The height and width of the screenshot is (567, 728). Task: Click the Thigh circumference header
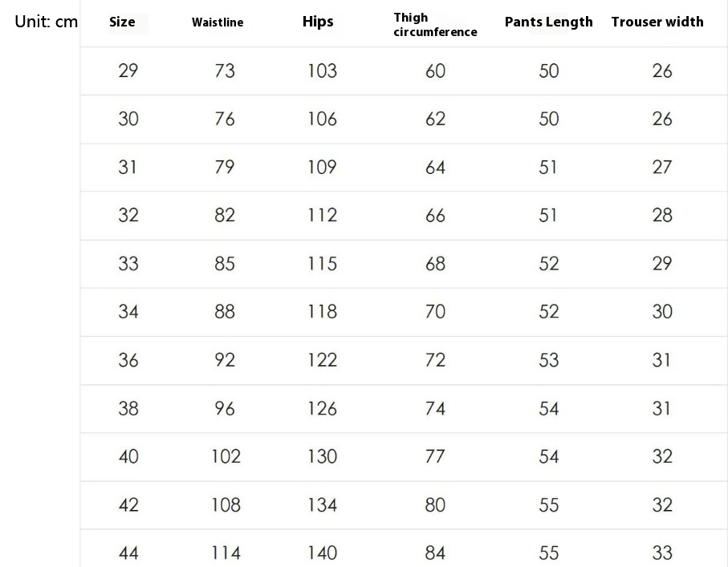click(x=435, y=25)
